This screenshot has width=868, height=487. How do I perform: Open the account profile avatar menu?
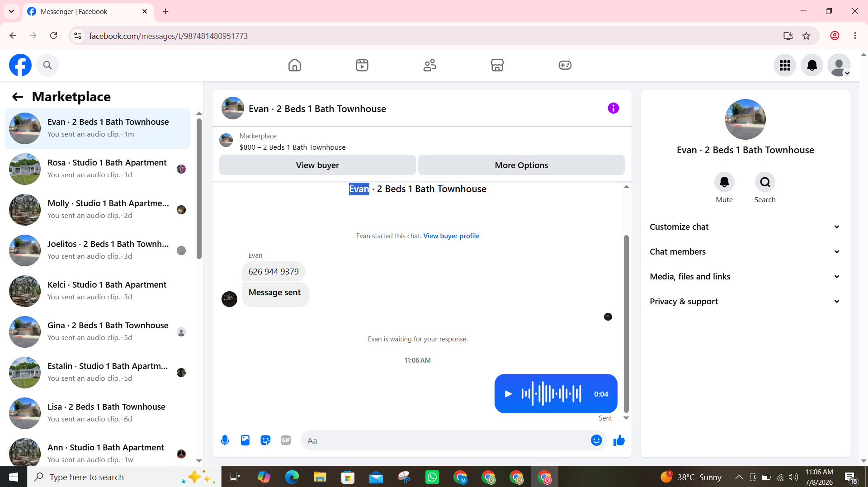pos(839,65)
